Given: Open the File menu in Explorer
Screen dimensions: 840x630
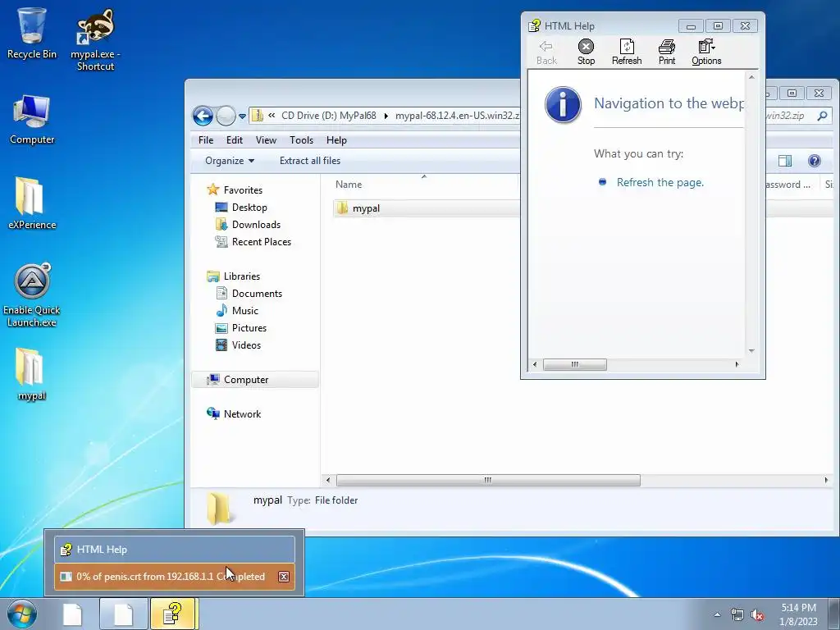Looking at the screenshot, I should (x=206, y=139).
